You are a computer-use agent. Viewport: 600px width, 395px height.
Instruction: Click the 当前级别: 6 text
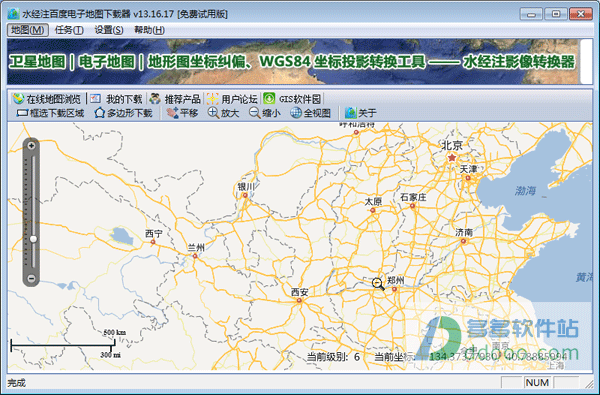[333, 357]
